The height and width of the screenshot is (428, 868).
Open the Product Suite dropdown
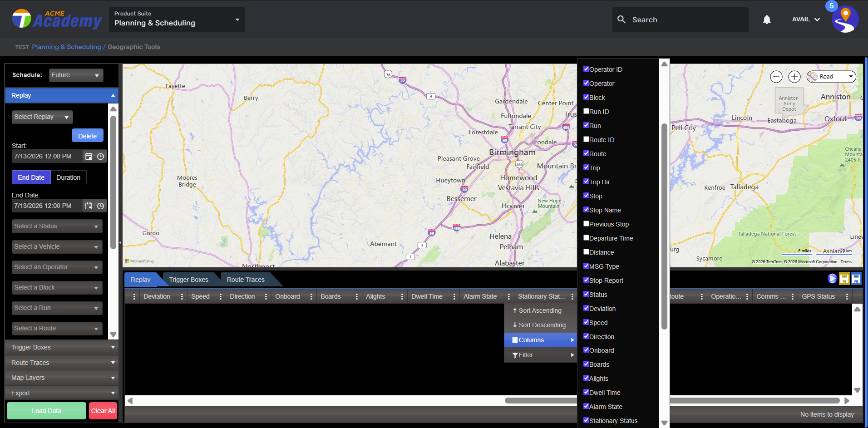click(x=177, y=20)
